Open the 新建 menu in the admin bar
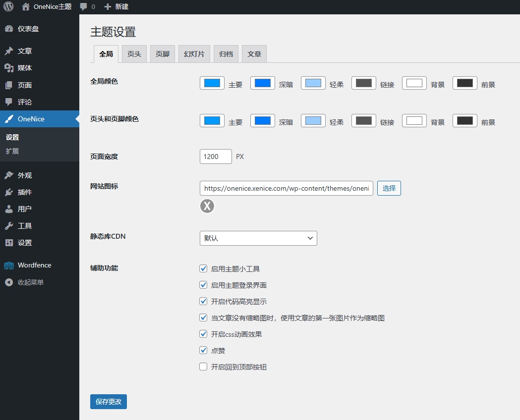520x420 pixels. [x=116, y=7]
